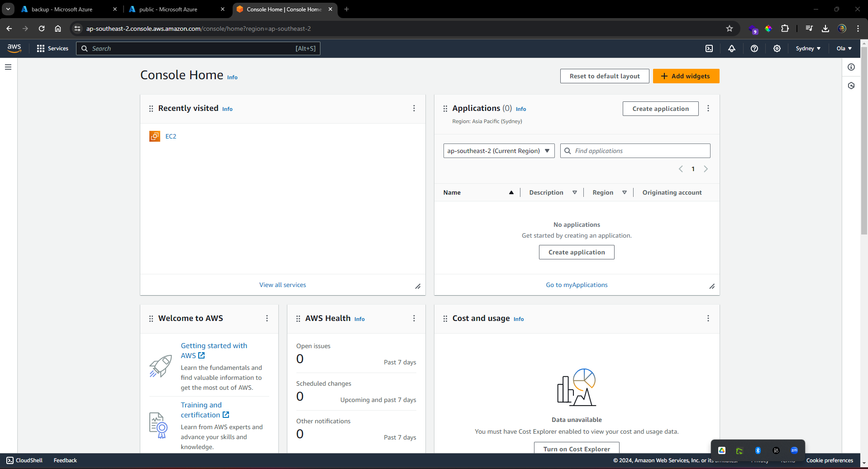Click the Bluetooth icon in system tray popup

tap(758, 450)
